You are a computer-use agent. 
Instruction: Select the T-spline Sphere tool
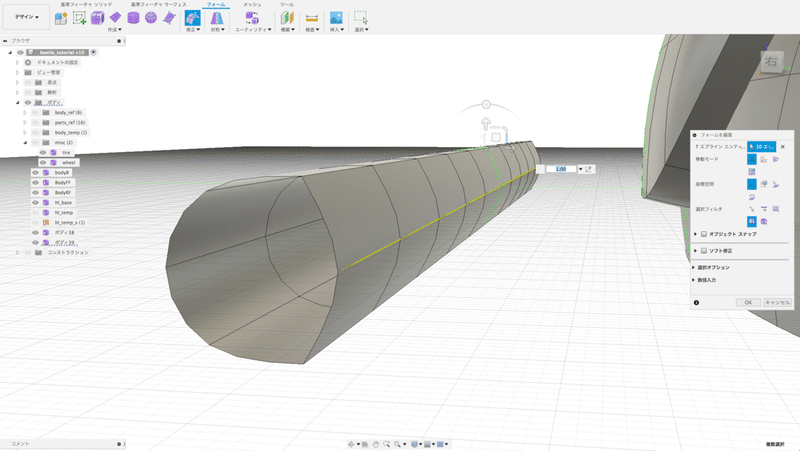pos(151,18)
